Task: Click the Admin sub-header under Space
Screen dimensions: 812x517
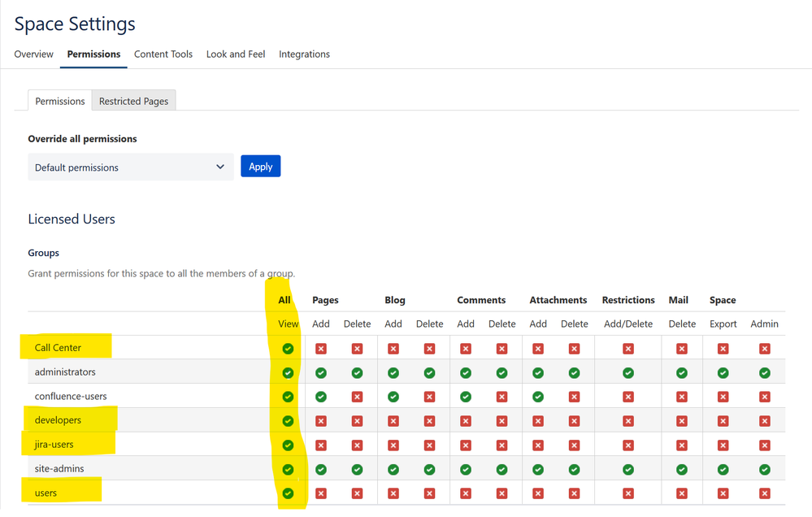Action: tap(764, 324)
